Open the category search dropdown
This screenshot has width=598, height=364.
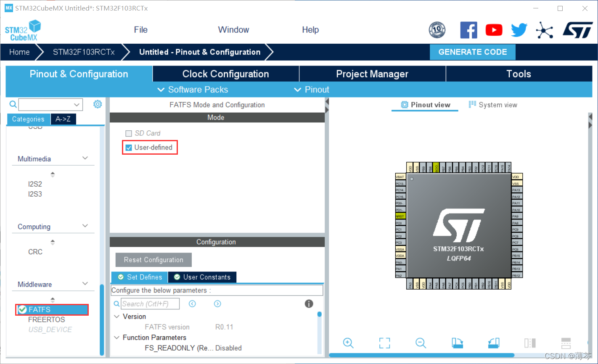tap(77, 104)
